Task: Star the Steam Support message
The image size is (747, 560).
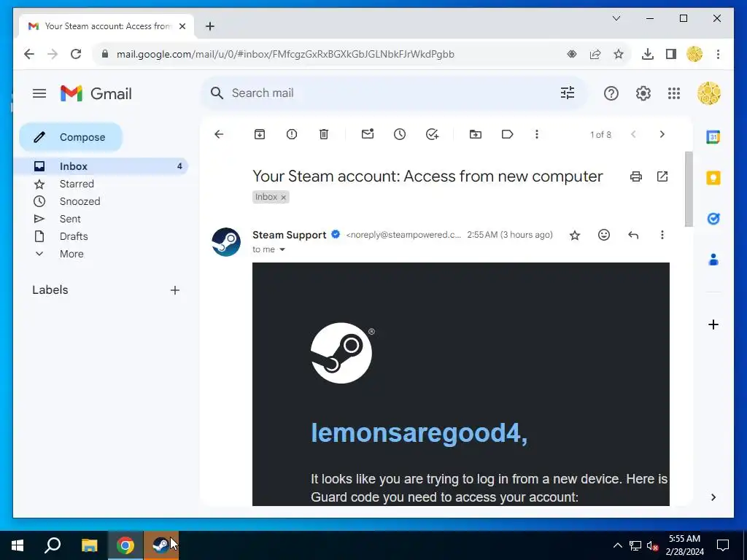Action: coord(575,236)
